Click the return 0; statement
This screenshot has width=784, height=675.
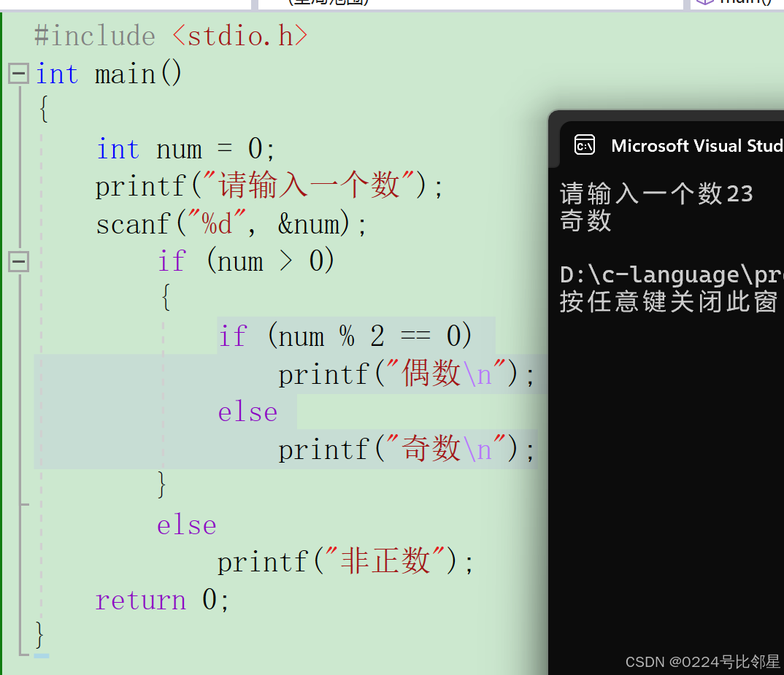pyautogui.click(x=162, y=600)
